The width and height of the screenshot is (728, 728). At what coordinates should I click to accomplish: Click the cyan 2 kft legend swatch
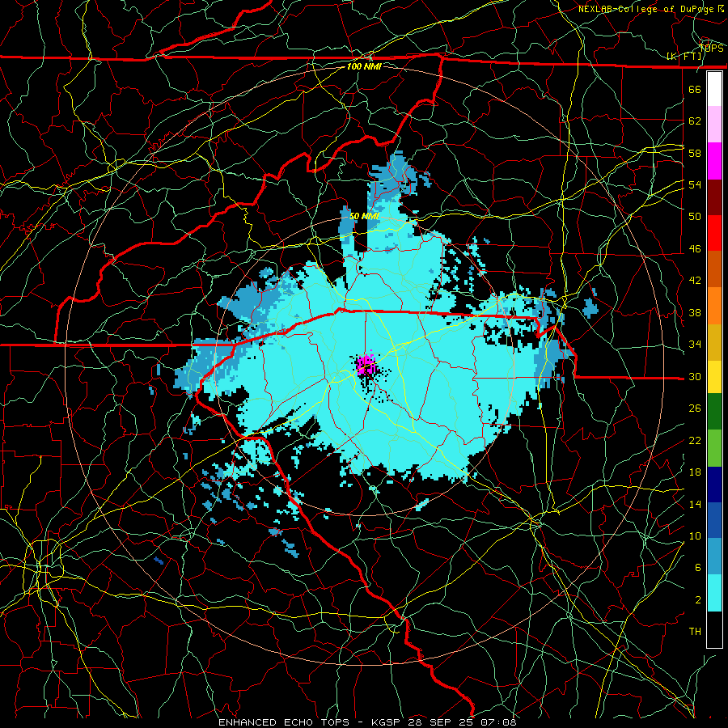coord(714,593)
